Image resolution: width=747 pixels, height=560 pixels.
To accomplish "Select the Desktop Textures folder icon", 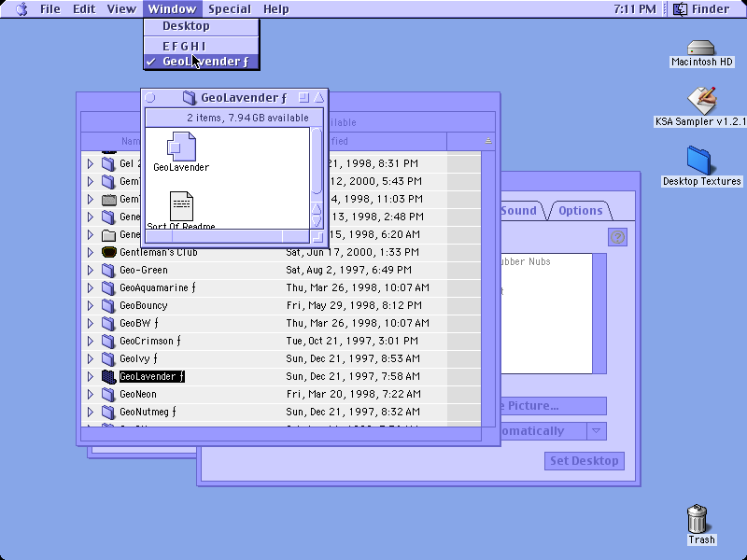I will (x=698, y=161).
